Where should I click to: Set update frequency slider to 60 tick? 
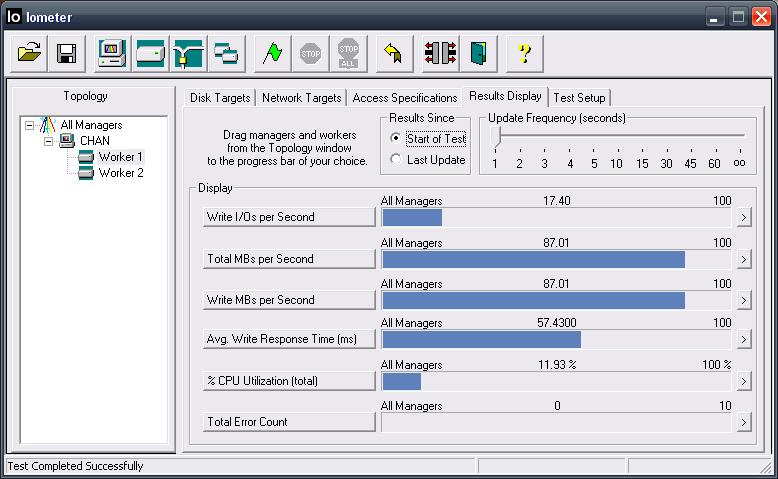[x=714, y=163]
